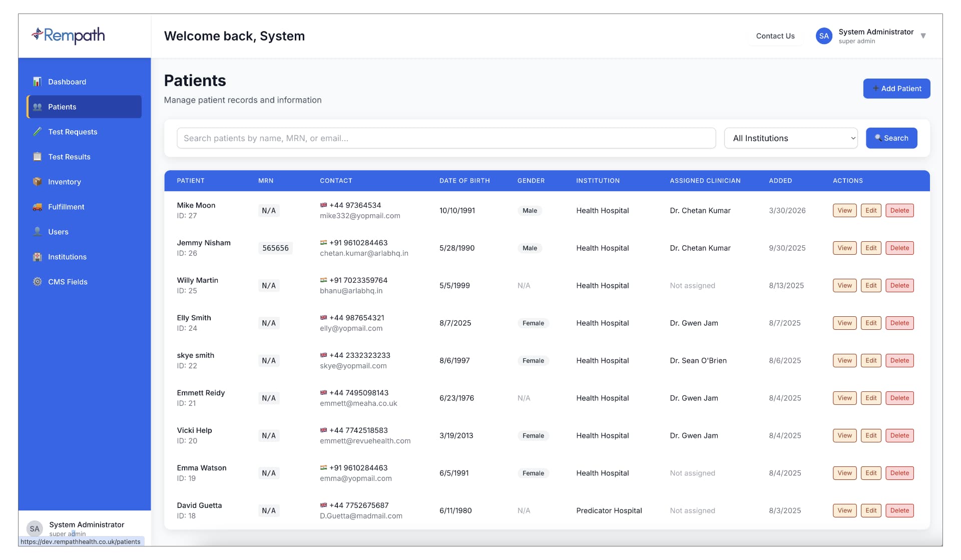961x560 pixels.
Task: Click the Add Patient button
Action: (x=896, y=89)
